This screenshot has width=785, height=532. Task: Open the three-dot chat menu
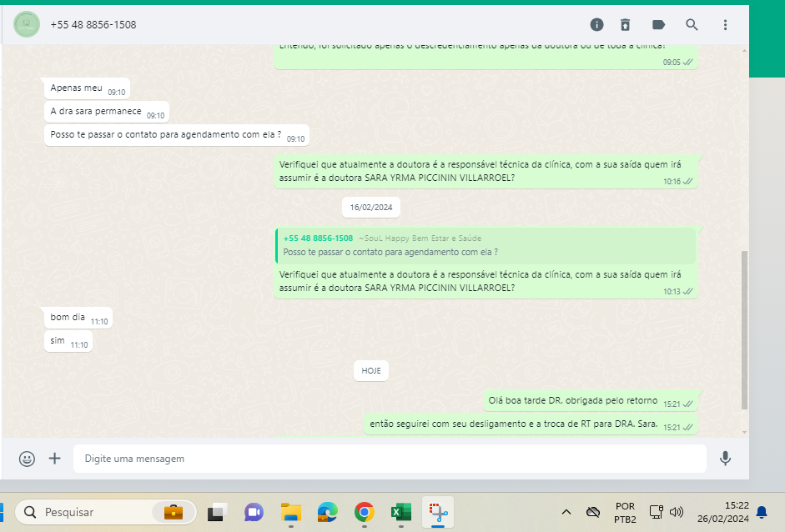725,24
